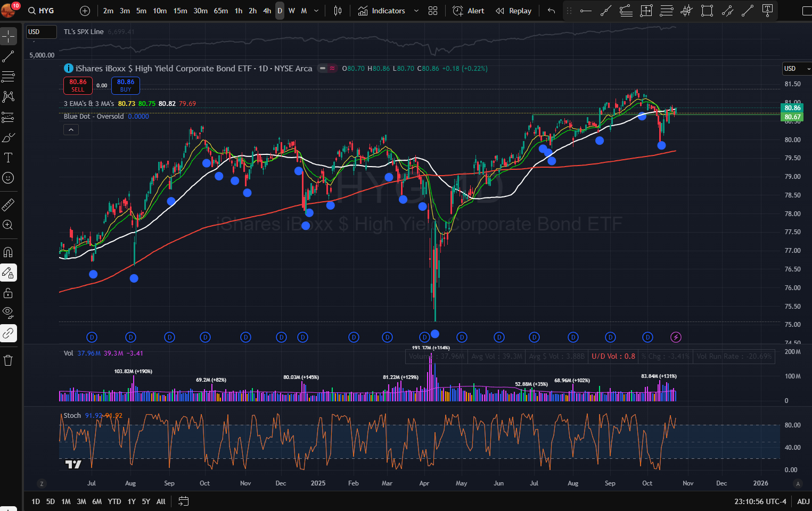Open the forecasting and measurement tools group

pos(8,117)
